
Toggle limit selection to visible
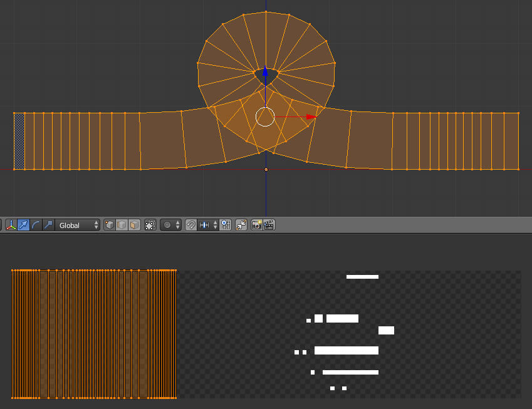click(150, 225)
